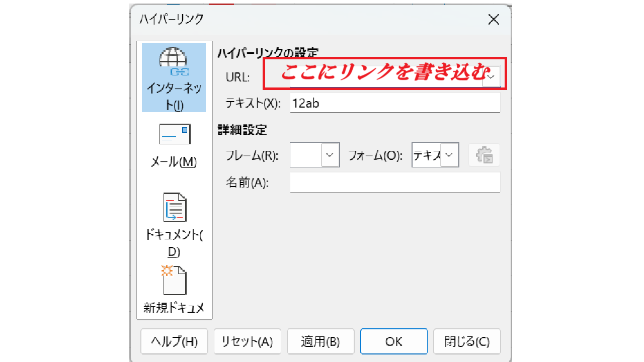Confirm with the OK button
This screenshot has width=644, height=362.
pos(394,342)
